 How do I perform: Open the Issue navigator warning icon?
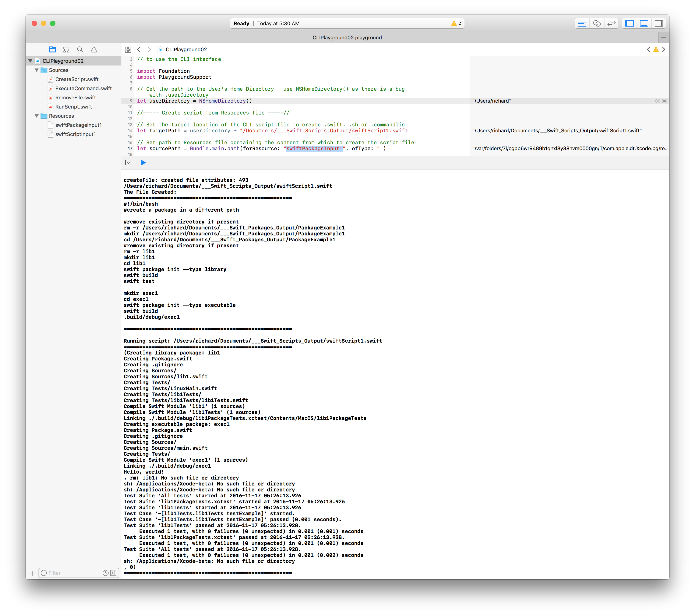coord(94,50)
